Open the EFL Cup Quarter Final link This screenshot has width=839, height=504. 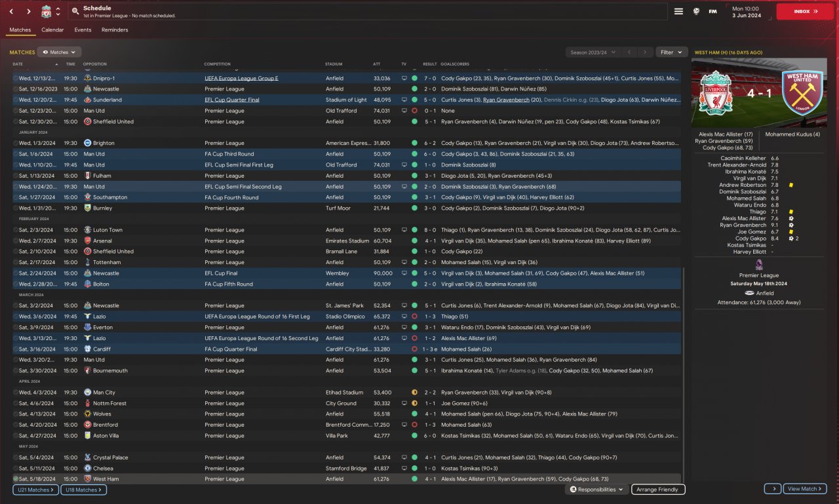pos(232,100)
